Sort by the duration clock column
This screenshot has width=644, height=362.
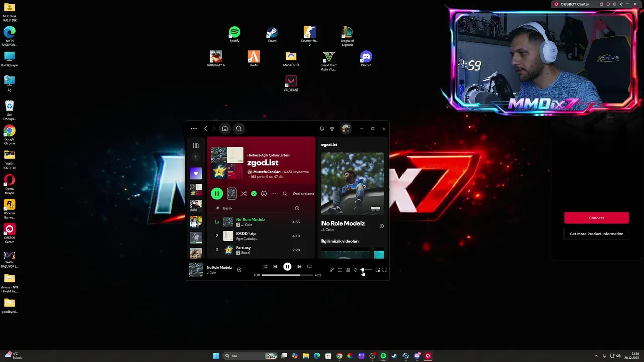(x=297, y=208)
